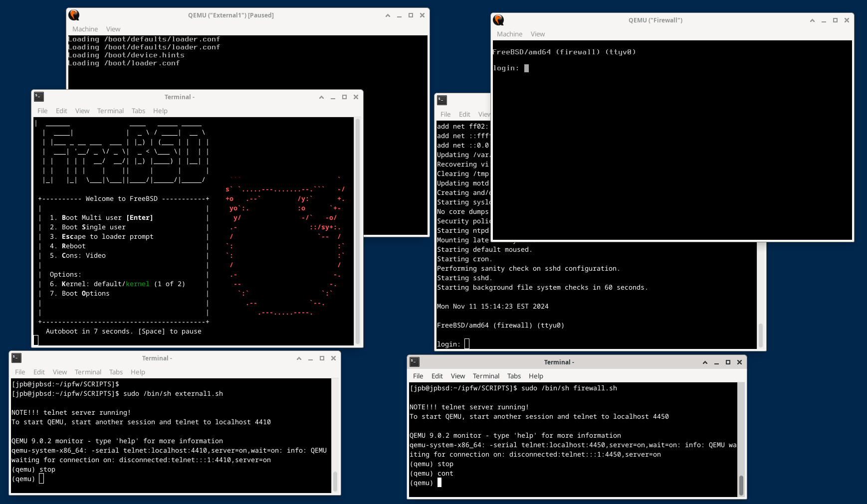Click the '2. Boot Single user' line
867x504 pixels.
point(88,227)
